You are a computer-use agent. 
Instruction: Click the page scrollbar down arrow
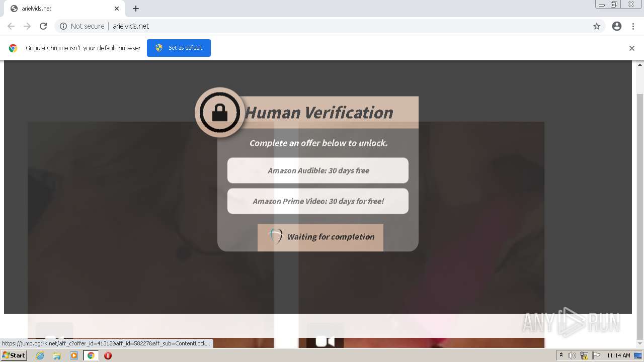(x=640, y=344)
